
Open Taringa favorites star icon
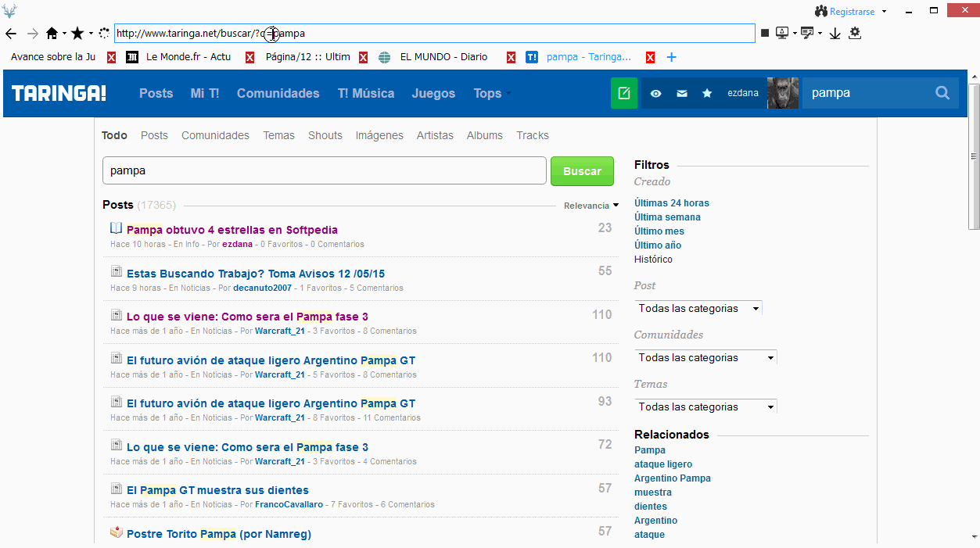click(x=707, y=93)
